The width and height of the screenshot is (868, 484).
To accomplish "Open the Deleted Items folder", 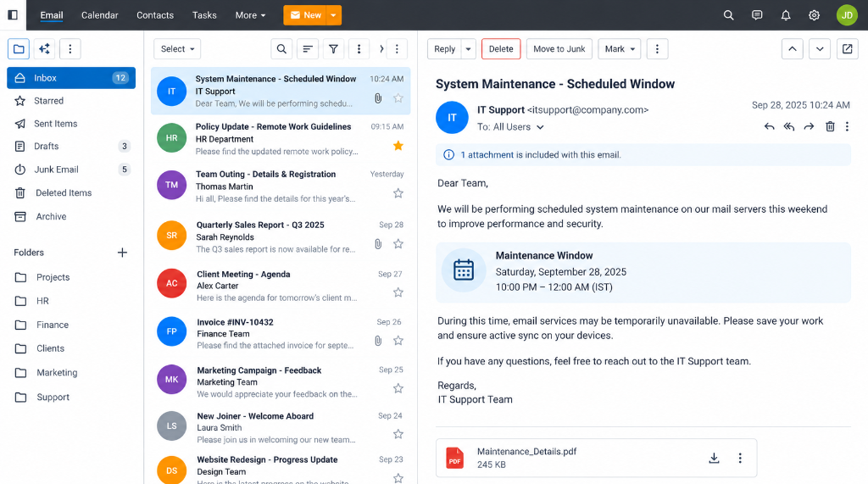I will (71, 192).
